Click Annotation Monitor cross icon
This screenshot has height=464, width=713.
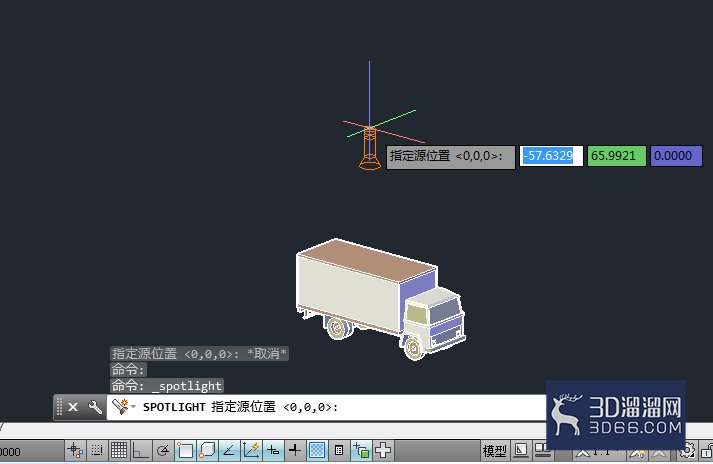pos(383,451)
